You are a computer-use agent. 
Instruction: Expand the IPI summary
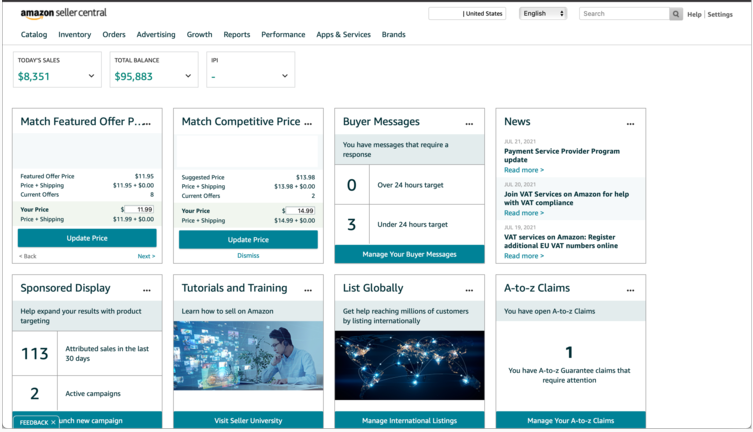(285, 76)
